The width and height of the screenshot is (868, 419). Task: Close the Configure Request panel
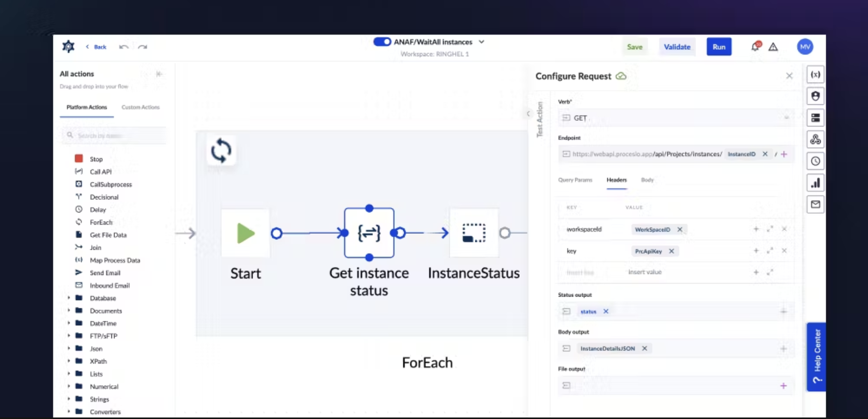(789, 76)
